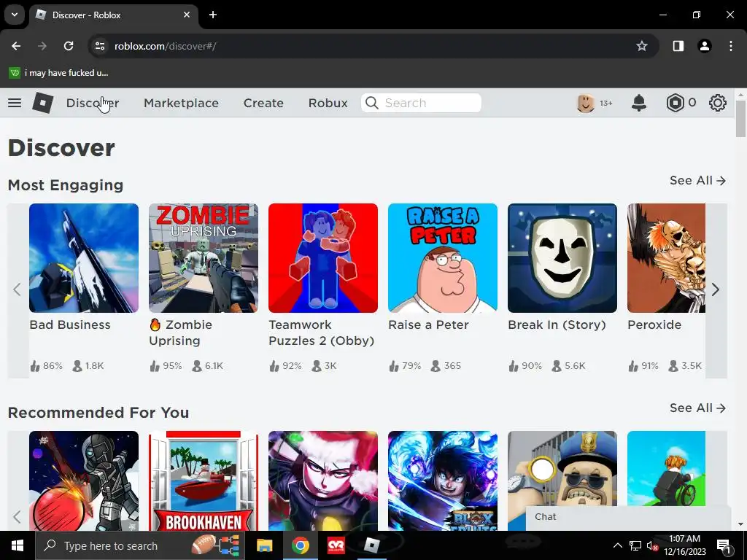Open the Peroxide game thumbnail
The image size is (747, 560).
666,258
